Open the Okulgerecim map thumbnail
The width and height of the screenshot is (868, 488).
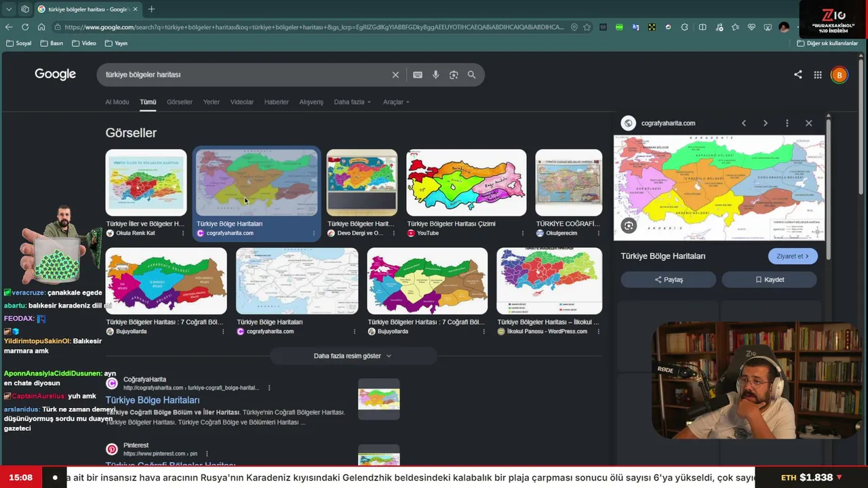[568, 183]
